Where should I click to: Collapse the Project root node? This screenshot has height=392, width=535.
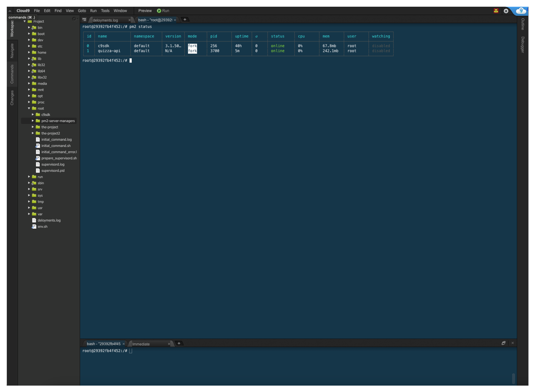pyautogui.click(x=25, y=22)
